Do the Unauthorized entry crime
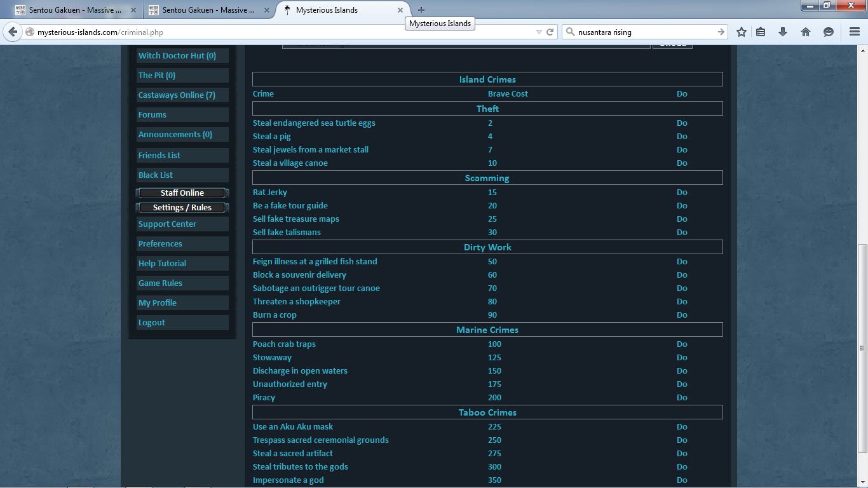Viewport: 868px width, 488px height. coord(682,384)
